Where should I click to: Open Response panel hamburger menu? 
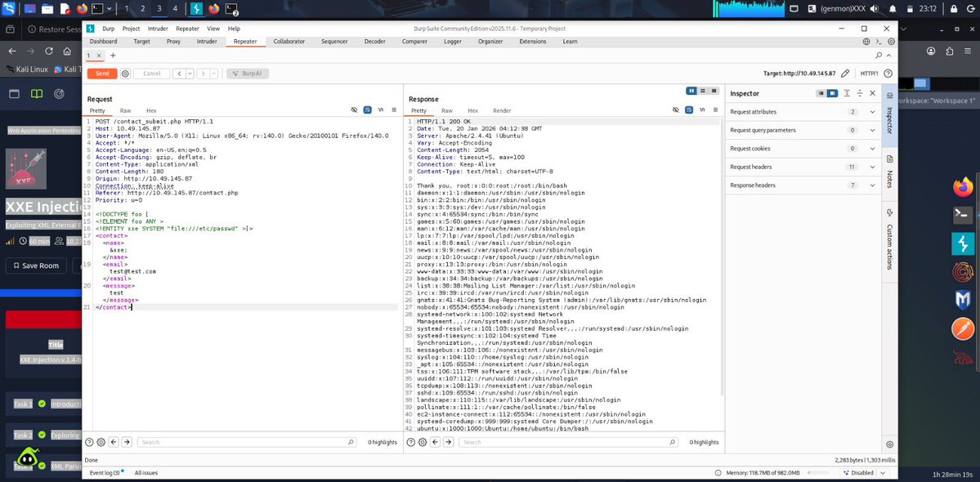pyautogui.click(x=715, y=110)
